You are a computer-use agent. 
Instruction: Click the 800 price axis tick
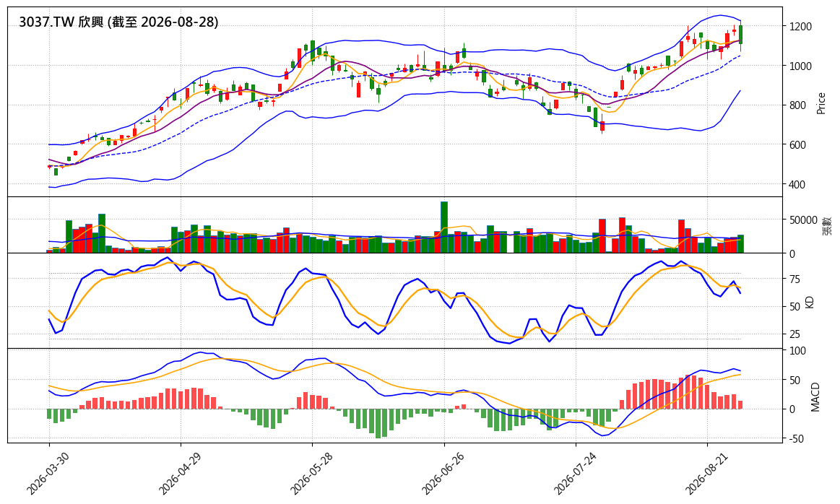point(797,105)
